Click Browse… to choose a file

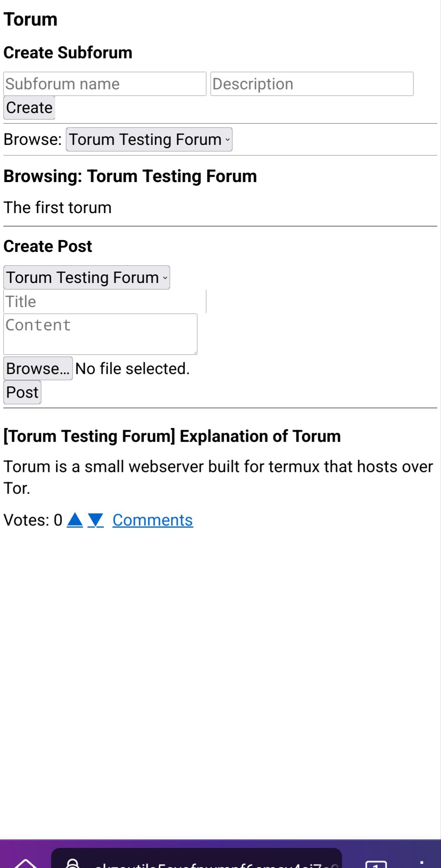pos(38,369)
